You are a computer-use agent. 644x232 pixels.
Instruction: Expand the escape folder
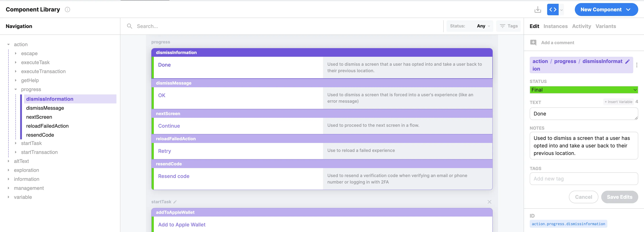point(16,54)
